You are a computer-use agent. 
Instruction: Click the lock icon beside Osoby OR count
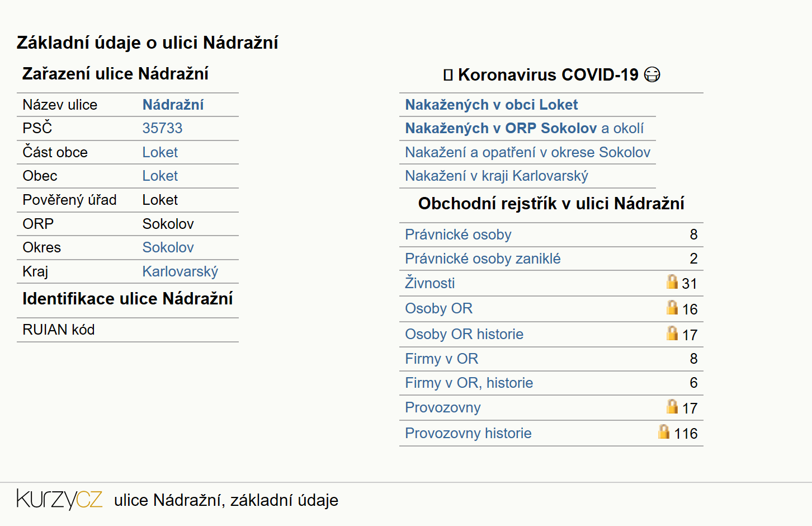(x=672, y=307)
